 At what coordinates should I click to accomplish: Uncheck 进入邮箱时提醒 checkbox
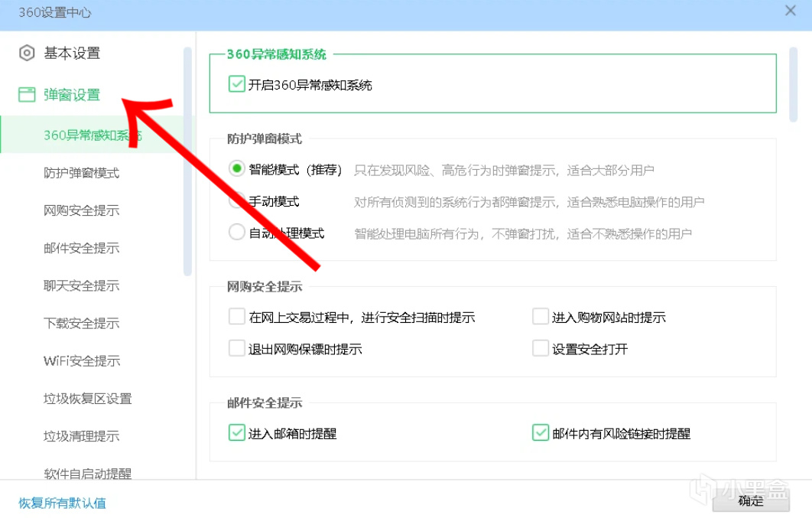237,432
